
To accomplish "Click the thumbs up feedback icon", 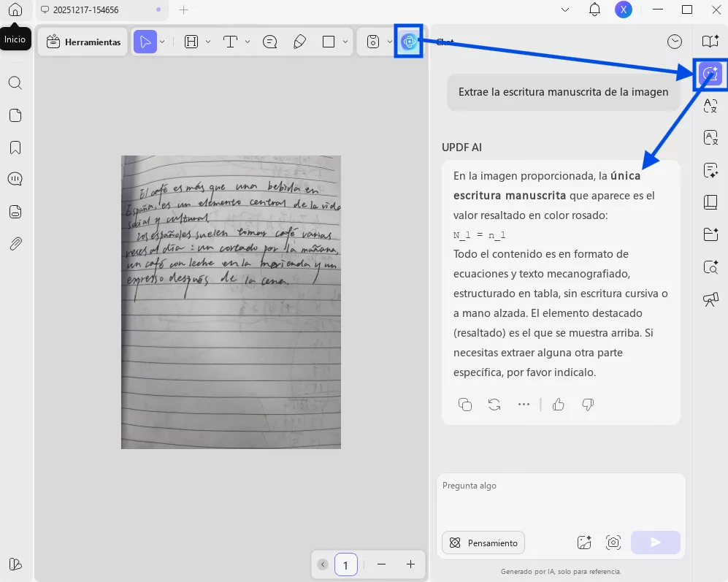I will tap(559, 405).
